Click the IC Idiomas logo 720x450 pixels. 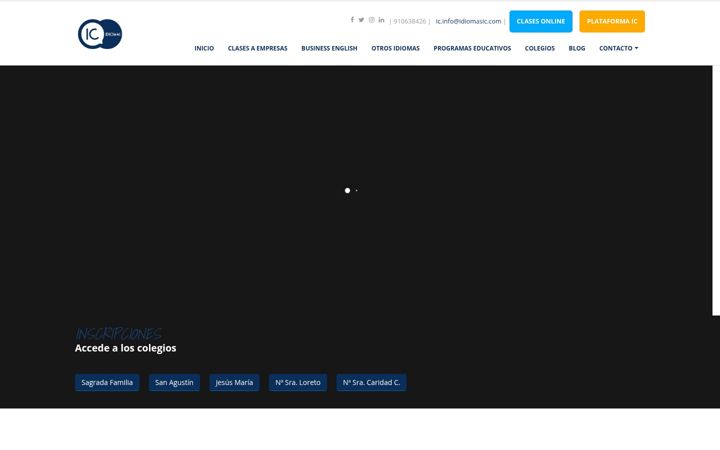100,34
